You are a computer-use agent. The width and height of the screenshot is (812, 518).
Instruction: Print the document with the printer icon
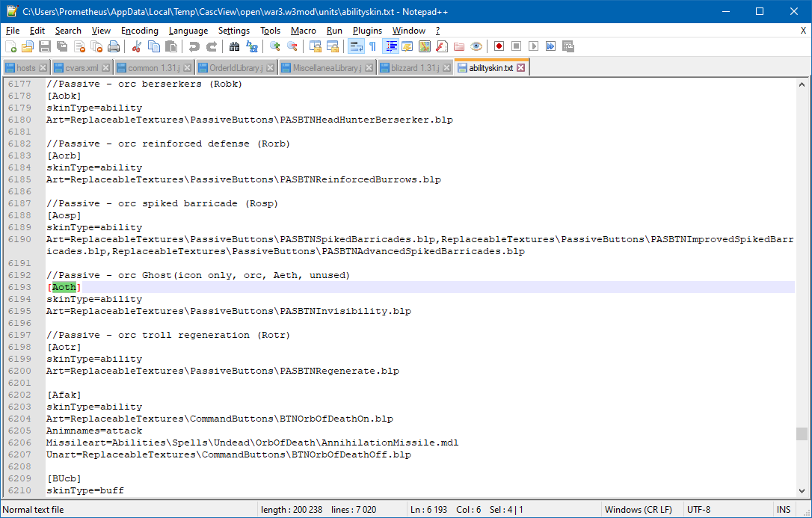coord(114,46)
